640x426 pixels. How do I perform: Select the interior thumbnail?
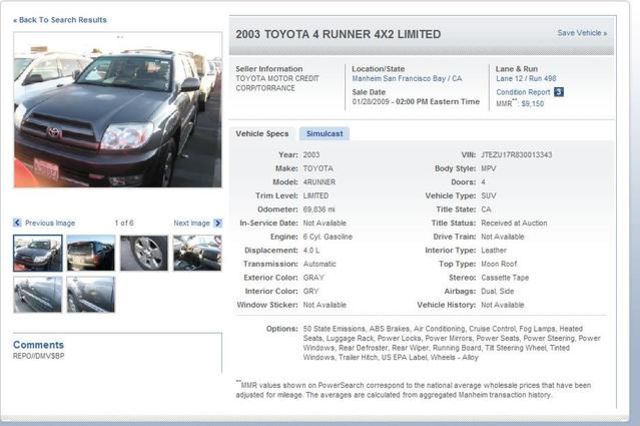click(x=197, y=253)
